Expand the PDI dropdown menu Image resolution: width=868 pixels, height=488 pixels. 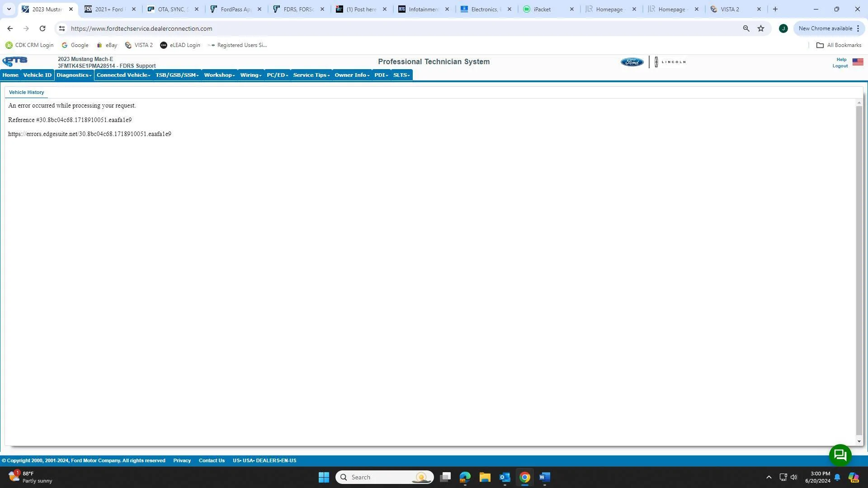click(381, 75)
